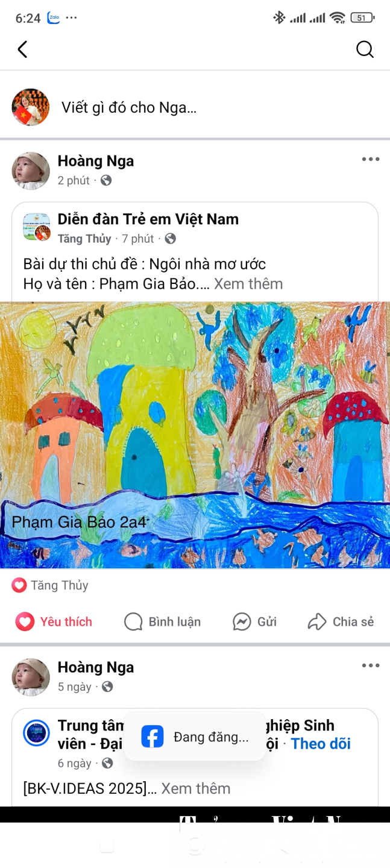The image size is (390, 868).
Task: Expand BK-V.IDEAS 2025 post with Xem thêm
Action: 196,788
